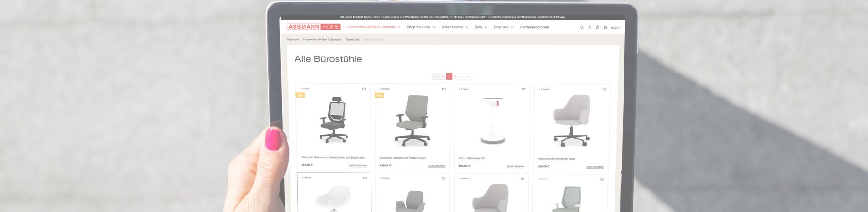Click Jetzt ansehen for the 639,00 € chair
The width and height of the screenshot is (868, 212).
pyautogui.click(x=436, y=166)
